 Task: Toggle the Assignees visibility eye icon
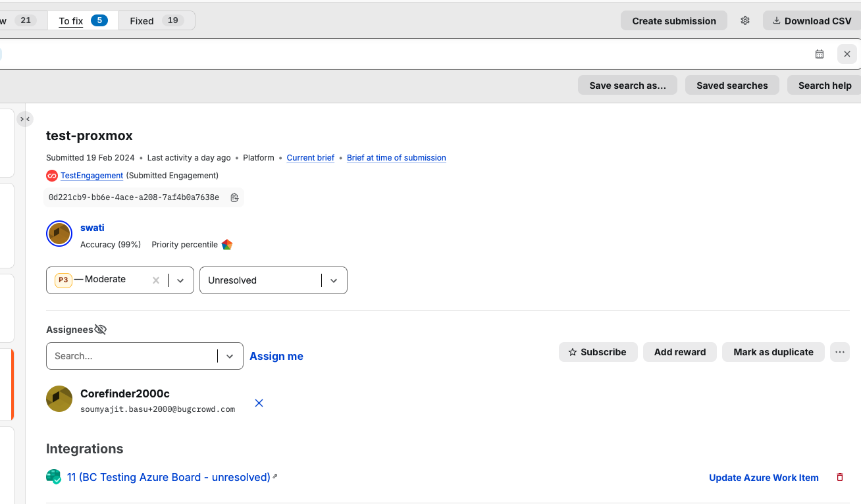click(x=100, y=330)
